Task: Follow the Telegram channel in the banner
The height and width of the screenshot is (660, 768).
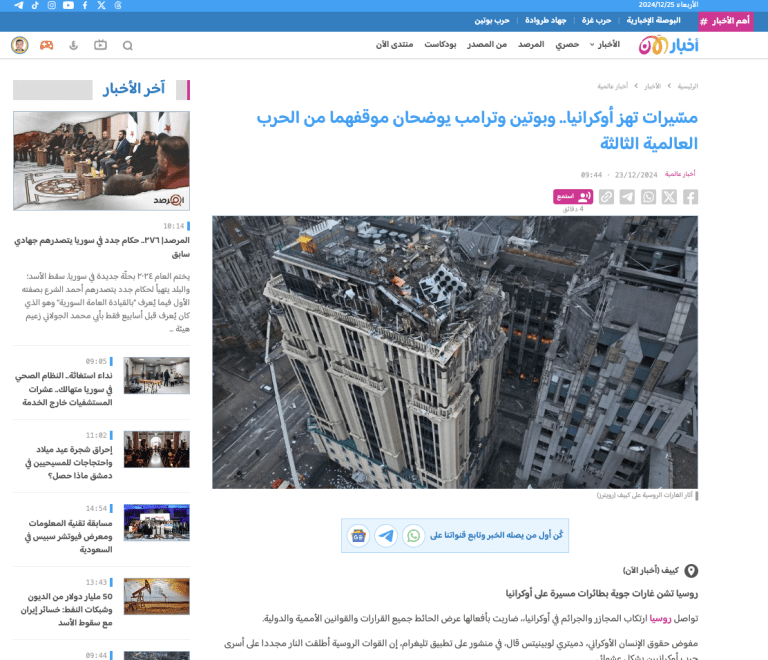Action: click(385, 535)
